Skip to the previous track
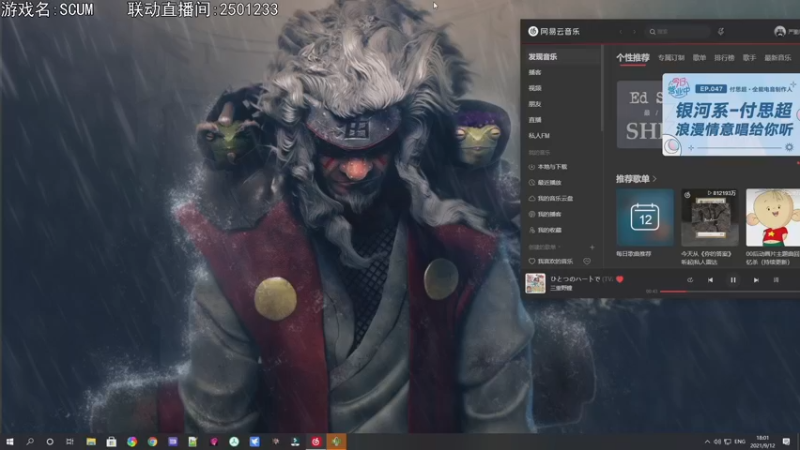This screenshot has height=450, width=800. (710, 280)
